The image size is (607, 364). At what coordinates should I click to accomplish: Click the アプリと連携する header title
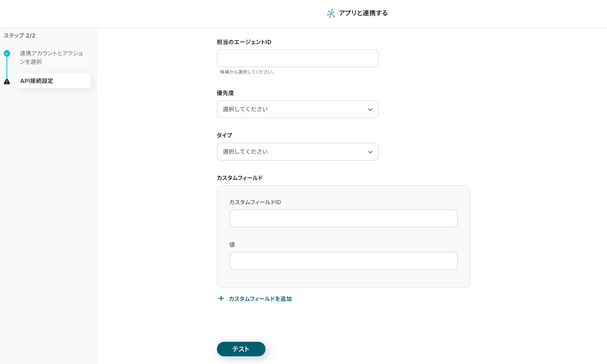pyautogui.click(x=363, y=13)
